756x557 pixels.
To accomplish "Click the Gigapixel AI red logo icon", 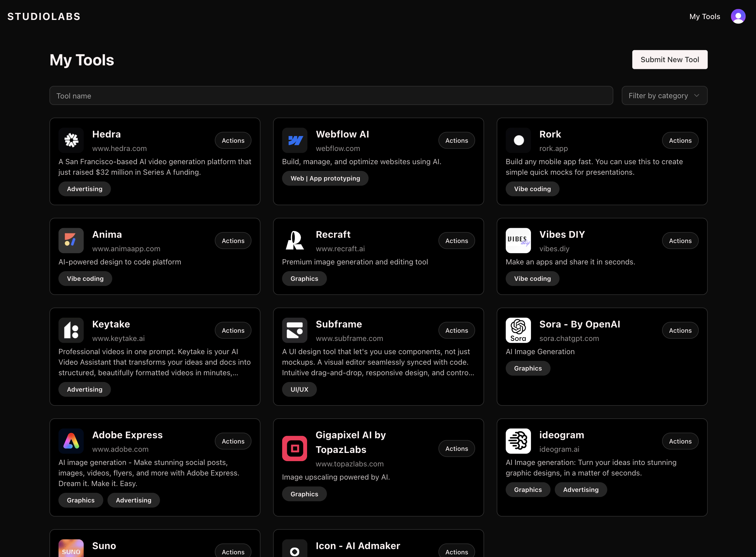I will [x=294, y=449].
